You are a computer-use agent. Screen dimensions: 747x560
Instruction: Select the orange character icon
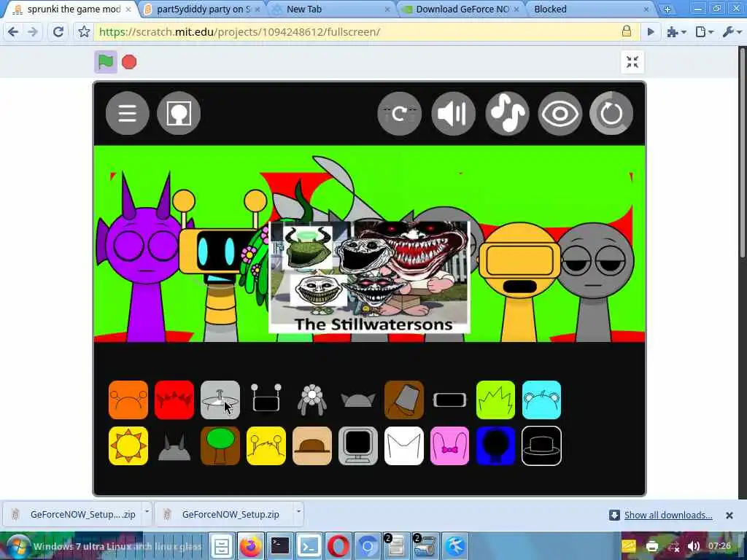click(x=128, y=400)
